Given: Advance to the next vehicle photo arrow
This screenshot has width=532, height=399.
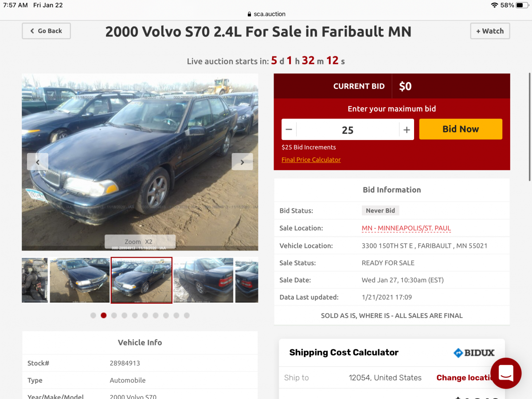Looking at the screenshot, I should (x=242, y=162).
